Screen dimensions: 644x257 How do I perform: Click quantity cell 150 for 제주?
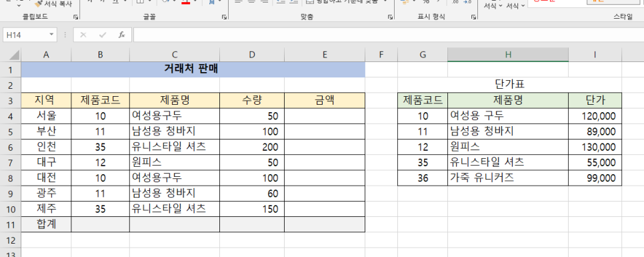[252, 209]
